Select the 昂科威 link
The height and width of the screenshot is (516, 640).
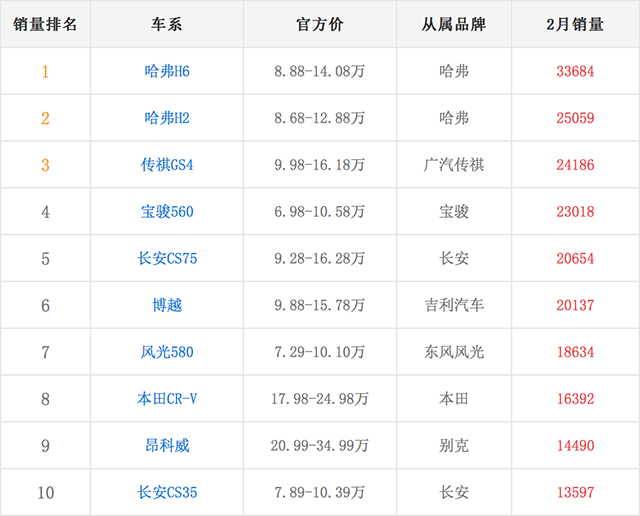pos(167,446)
